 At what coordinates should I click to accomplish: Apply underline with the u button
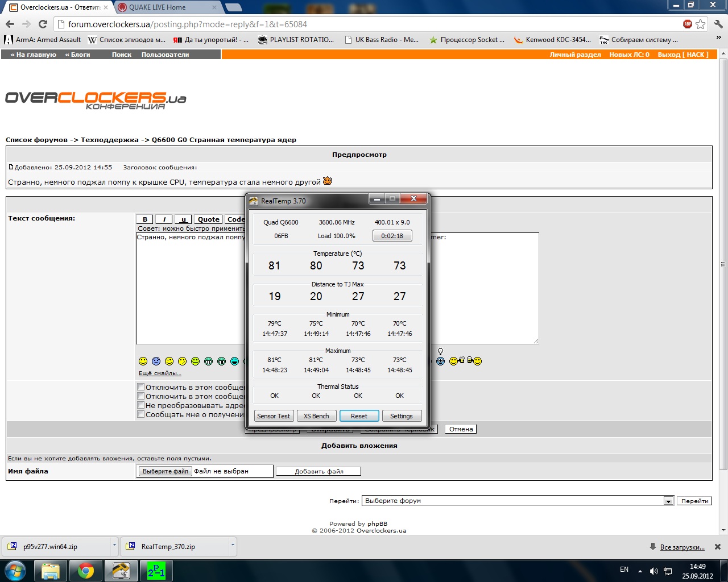coord(183,219)
